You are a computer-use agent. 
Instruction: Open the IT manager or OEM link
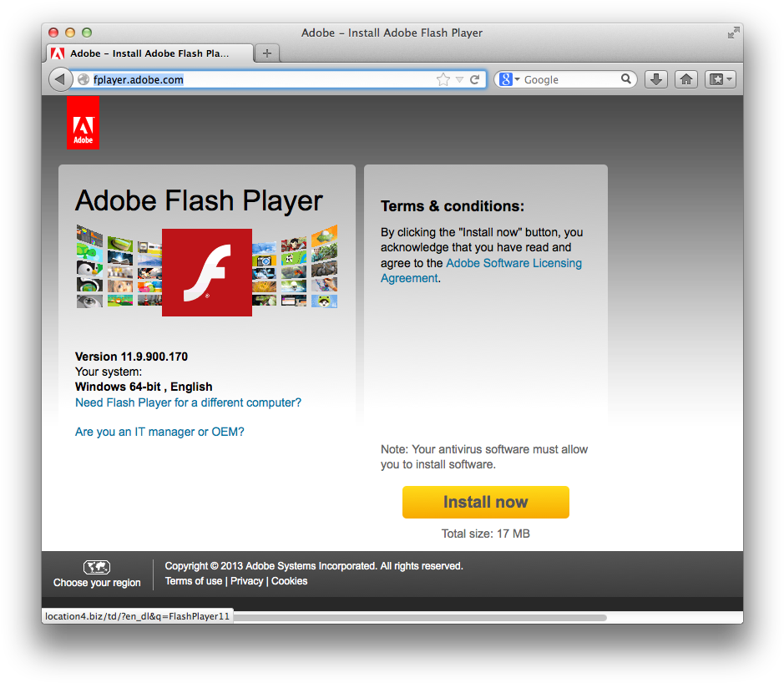point(159,432)
